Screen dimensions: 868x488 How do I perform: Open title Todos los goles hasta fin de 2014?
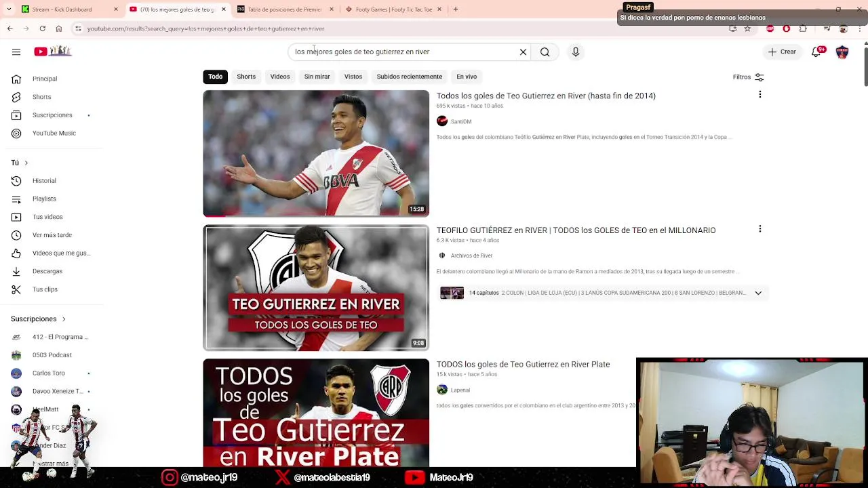click(x=546, y=96)
